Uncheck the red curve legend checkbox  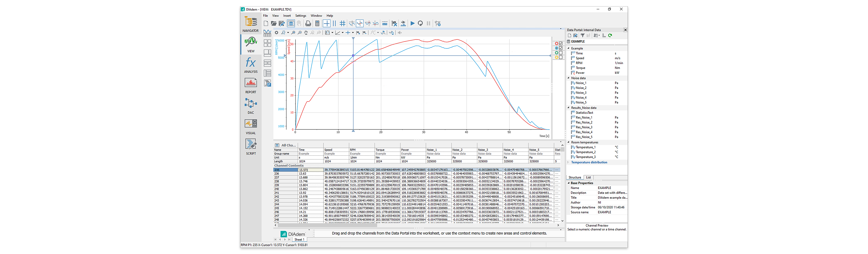[x=561, y=43]
